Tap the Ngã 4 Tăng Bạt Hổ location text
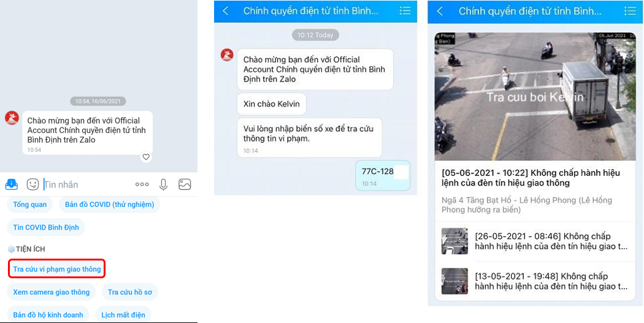This screenshot has width=644, height=323. [x=527, y=205]
